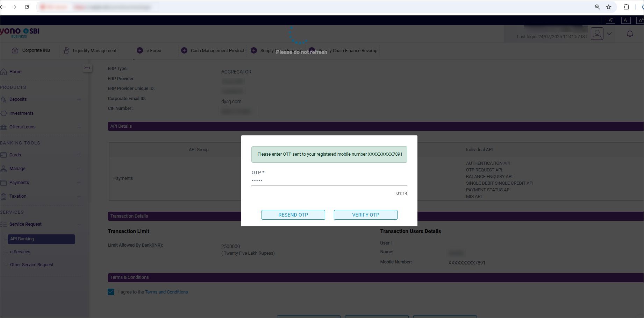Expand the profile dropdown chevron
Image resolution: width=644 pixels, height=318 pixels.
coord(609,34)
